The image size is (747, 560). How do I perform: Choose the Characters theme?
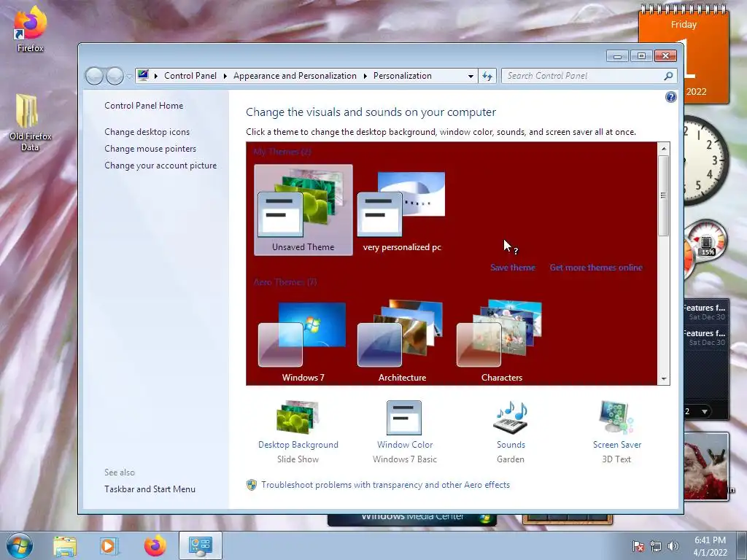[501, 341]
